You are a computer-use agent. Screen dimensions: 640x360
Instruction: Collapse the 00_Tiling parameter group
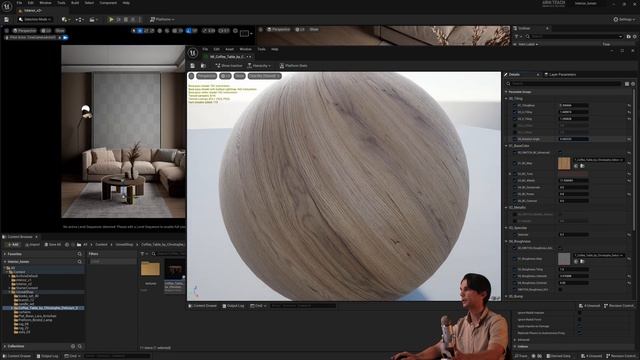[x=507, y=98]
